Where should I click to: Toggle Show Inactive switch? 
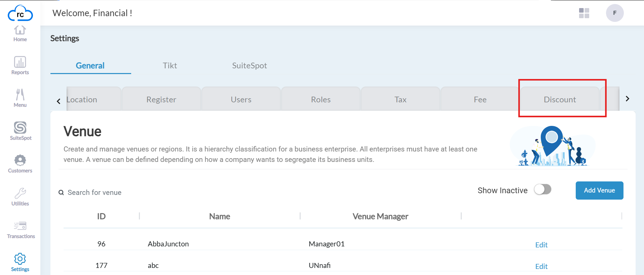point(543,190)
